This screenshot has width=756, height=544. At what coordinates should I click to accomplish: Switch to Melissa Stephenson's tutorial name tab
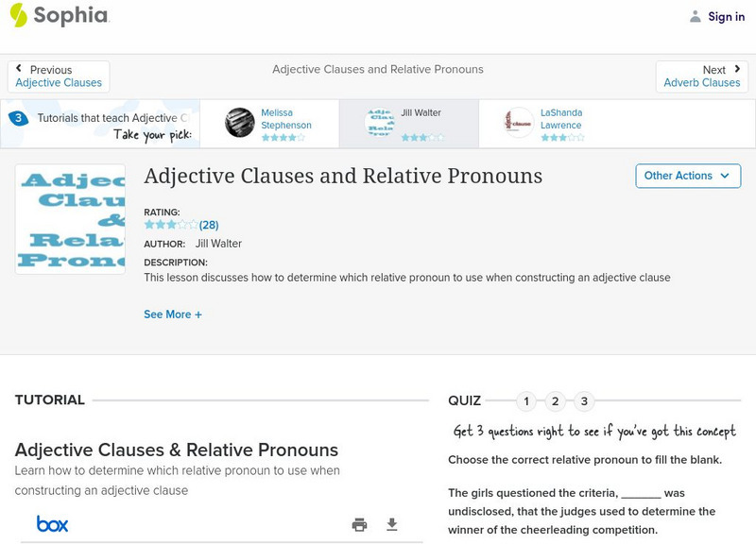click(x=285, y=119)
